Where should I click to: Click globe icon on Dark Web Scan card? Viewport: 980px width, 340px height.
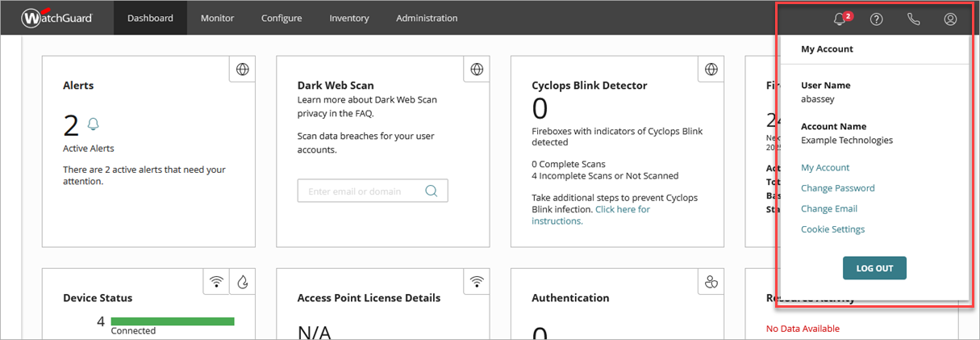(x=477, y=69)
